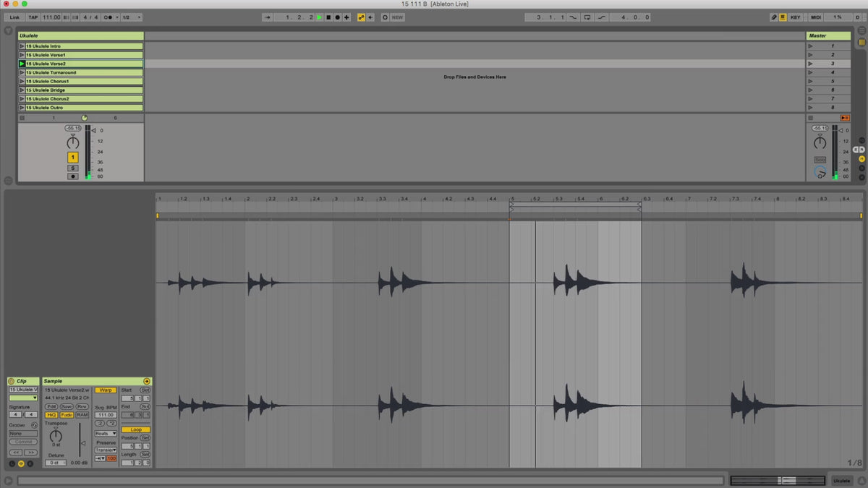
Task: Launch Master scene 5
Action: coord(809,81)
